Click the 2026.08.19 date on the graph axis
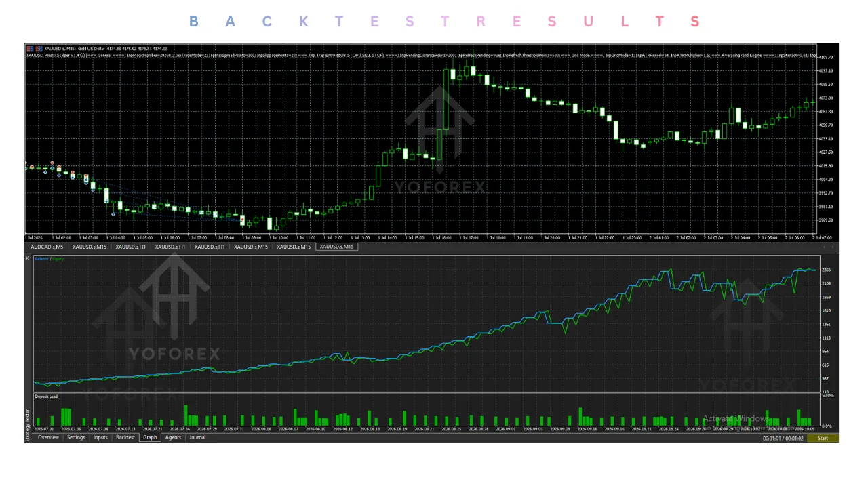The width and height of the screenshot is (868, 488). click(x=397, y=429)
